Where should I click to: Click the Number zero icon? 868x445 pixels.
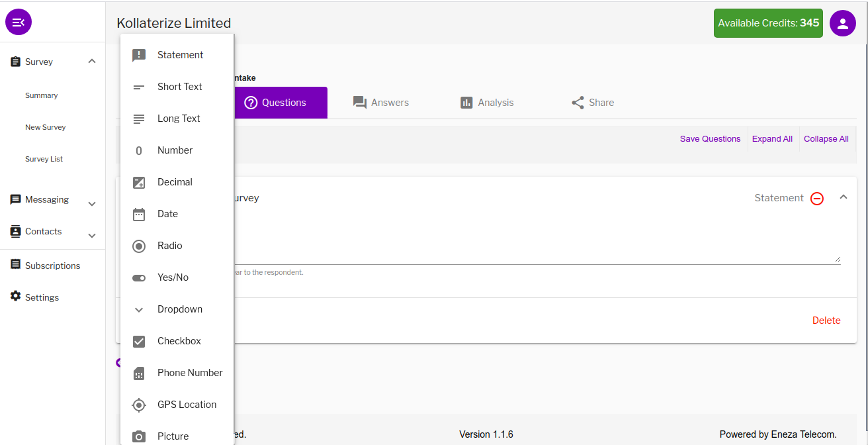coord(139,150)
